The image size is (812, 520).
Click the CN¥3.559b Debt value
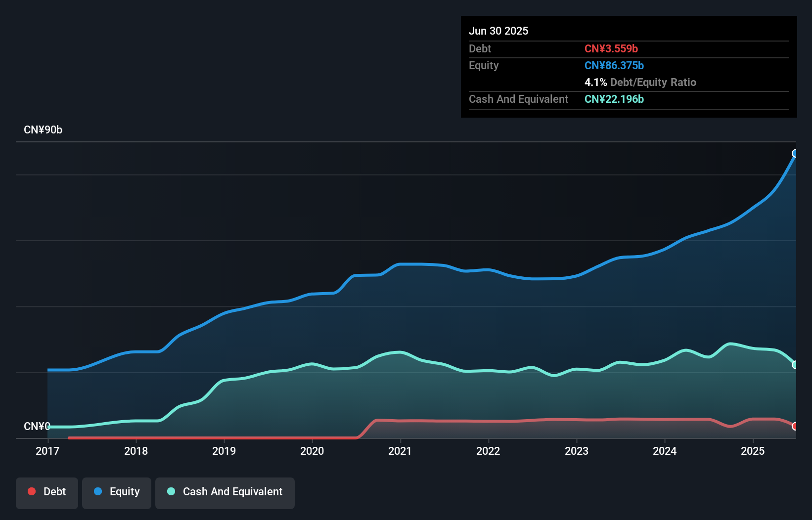(611, 48)
